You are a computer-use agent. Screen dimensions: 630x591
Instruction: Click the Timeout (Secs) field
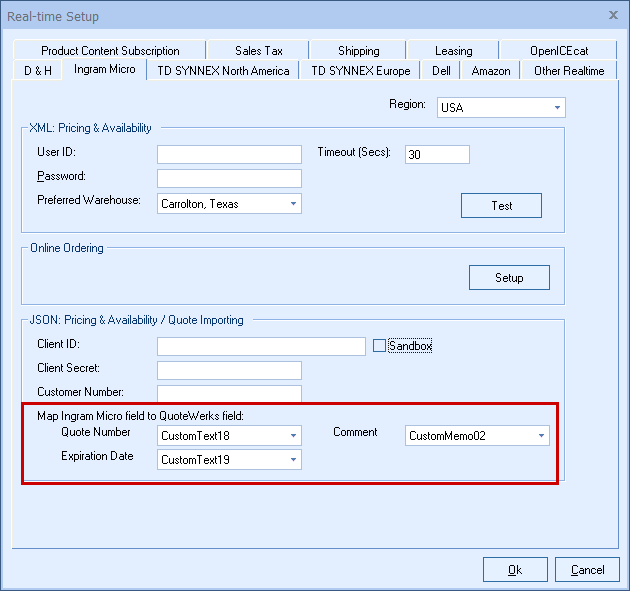[x=437, y=154]
